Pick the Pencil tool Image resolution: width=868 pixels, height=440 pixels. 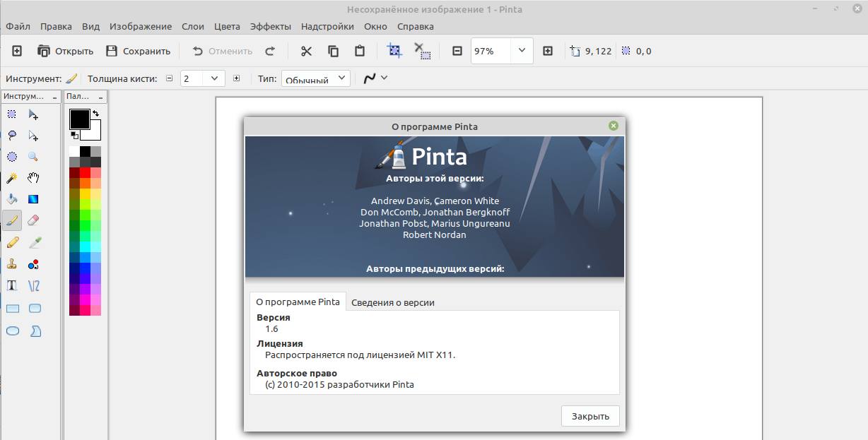point(12,242)
